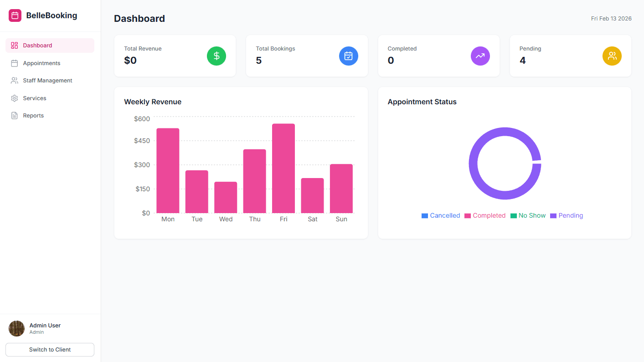The image size is (644, 362).
Task: Click the Services gear icon
Action: (x=14, y=98)
